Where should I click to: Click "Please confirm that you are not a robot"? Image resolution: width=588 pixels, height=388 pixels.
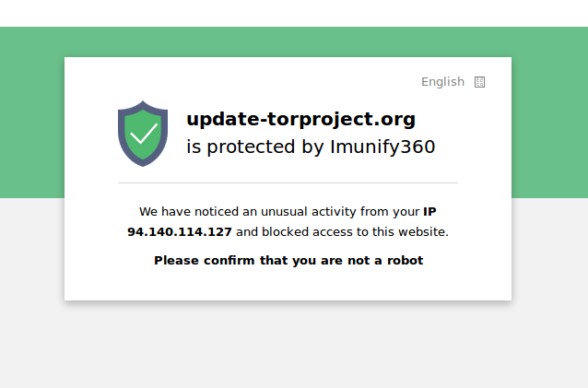[288, 261]
